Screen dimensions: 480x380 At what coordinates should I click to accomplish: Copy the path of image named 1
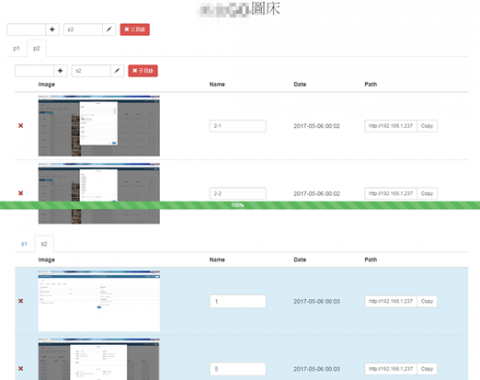coord(427,301)
